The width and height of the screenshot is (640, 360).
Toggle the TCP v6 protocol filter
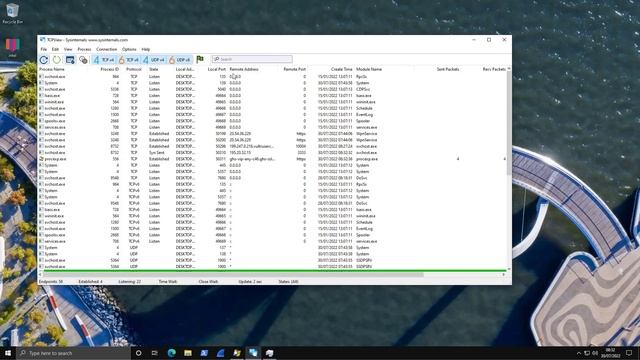click(129, 60)
